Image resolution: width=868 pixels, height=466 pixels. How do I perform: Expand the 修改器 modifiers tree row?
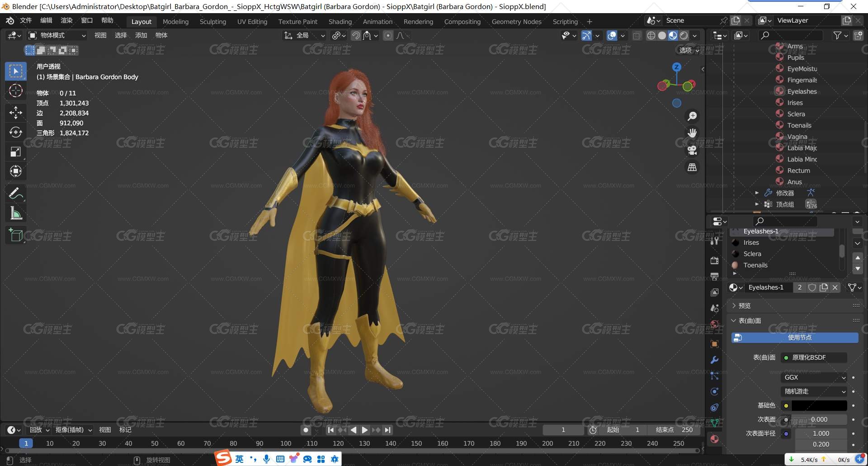click(x=757, y=193)
